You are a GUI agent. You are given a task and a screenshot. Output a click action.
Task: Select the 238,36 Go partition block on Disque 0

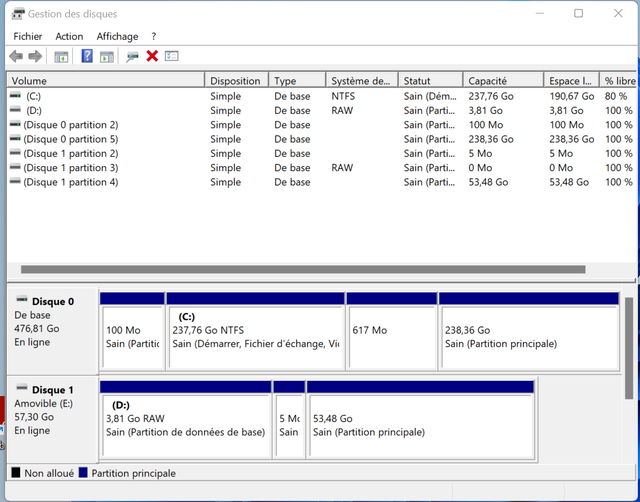(529, 331)
